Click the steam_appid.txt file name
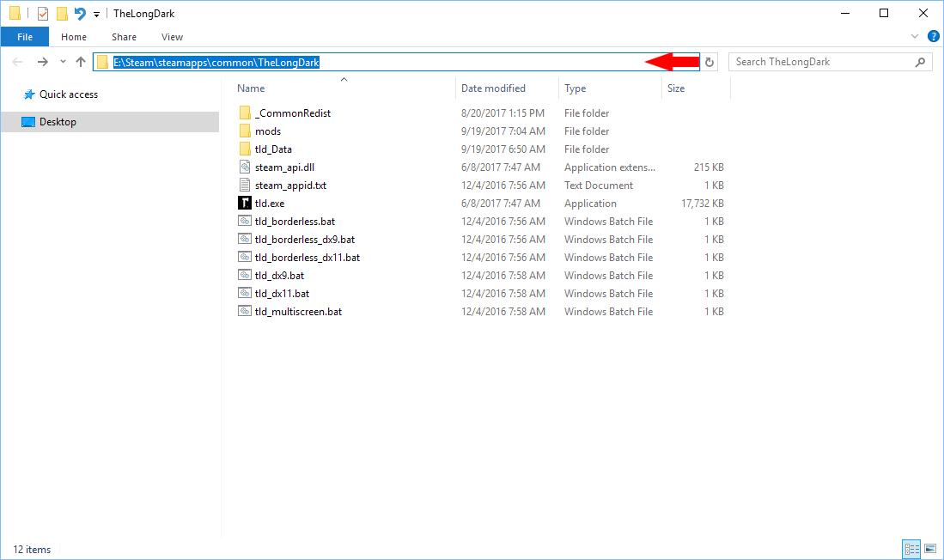This screenshot has width=944, height=560. [x=291, y=186]
